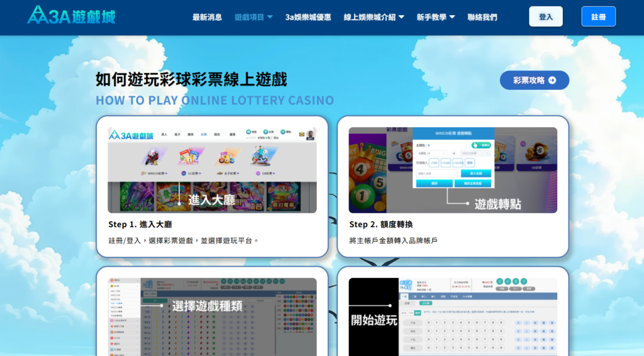Click the text 註冊/登入，選擇彩票遊戲
Viewport: 644px width, 356px height.
click(x=151, y=241)
